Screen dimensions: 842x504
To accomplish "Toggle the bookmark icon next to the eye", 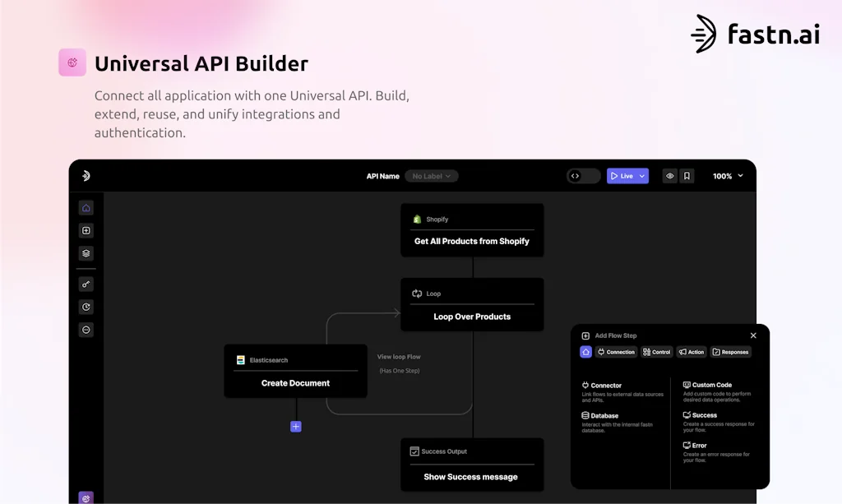I will point(687,175).
